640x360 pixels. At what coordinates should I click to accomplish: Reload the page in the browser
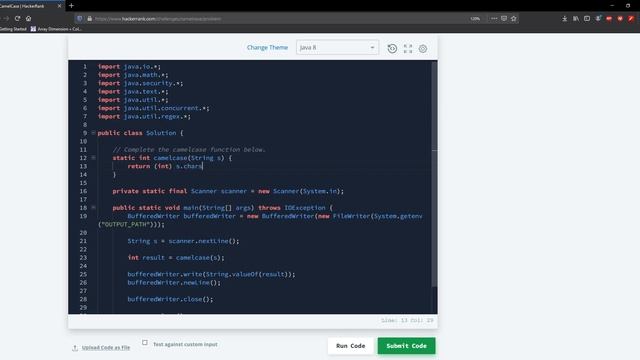point(17,18)
